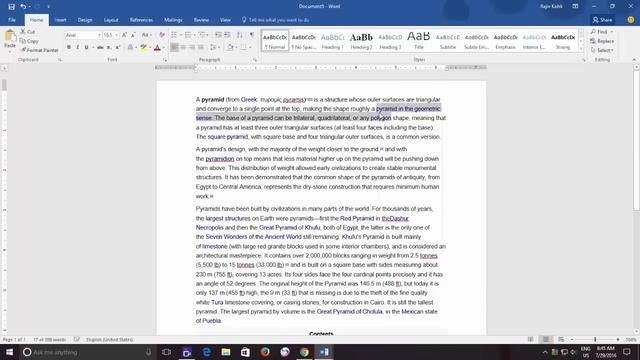
Task: Open Task View on the taskbar
Action: coord(167,352)
